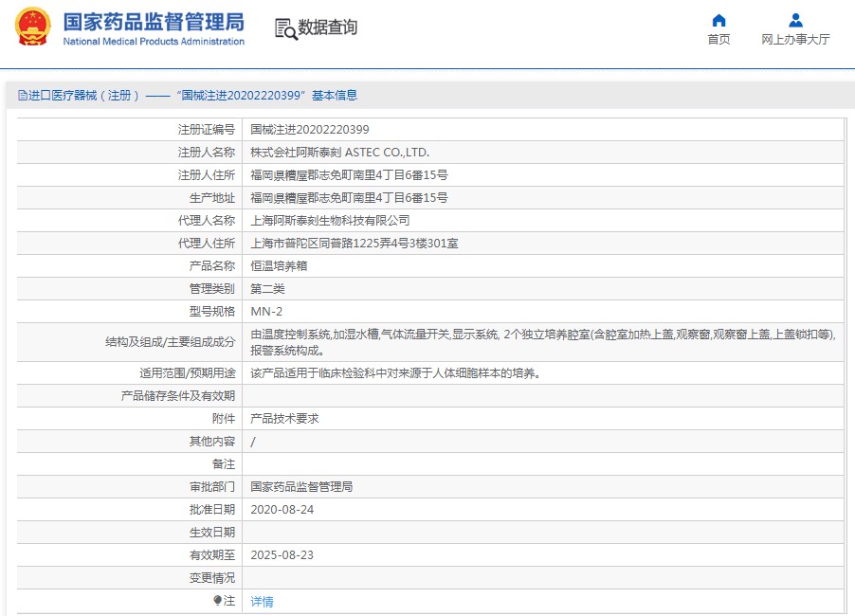Click the bulb icon beside 注
Image resolution: width=855 pixels, height=616 pixels.
pos(217,600)
